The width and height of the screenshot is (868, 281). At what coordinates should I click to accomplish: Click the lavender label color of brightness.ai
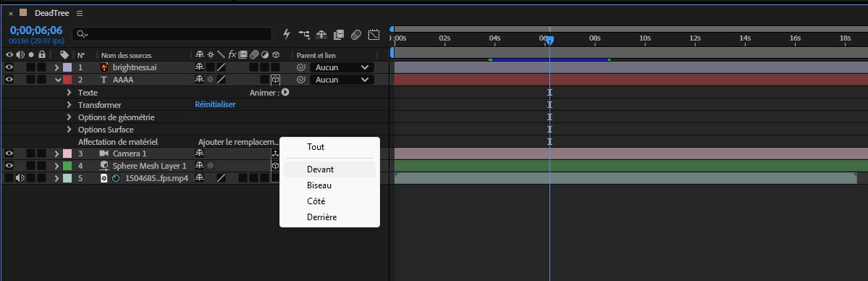click(x=67, y=67)
